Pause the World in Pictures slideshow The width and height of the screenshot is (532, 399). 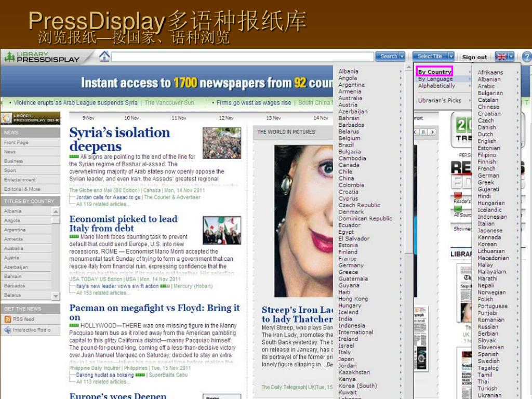(x=424, y=132)
